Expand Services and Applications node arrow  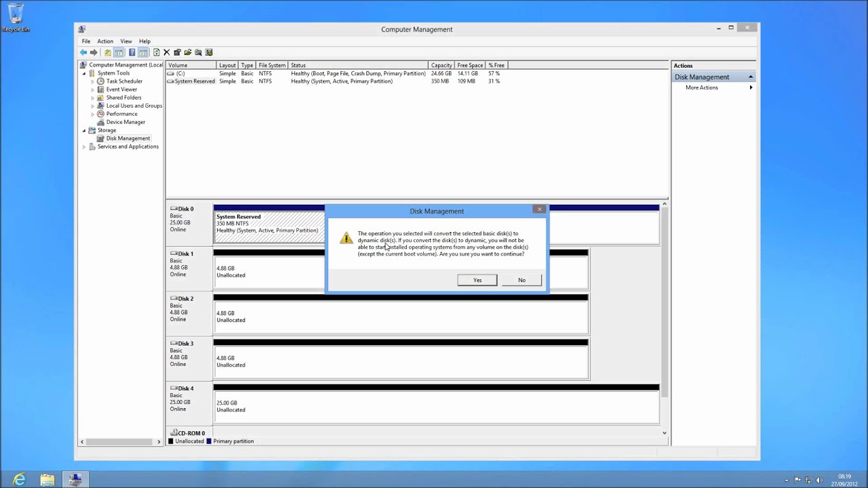(x=84, y=146)
